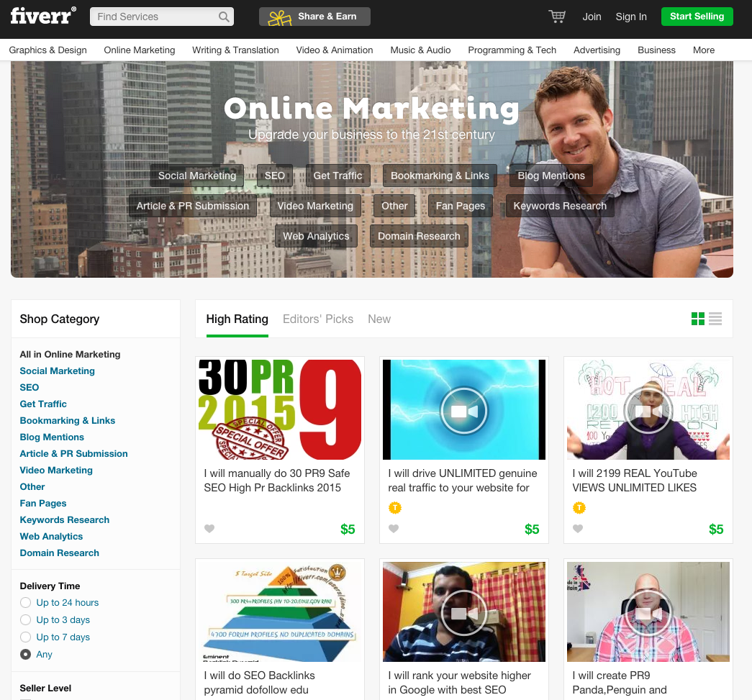Open Domain Research in sidebar
The height and width of the screenshot is (700, 752).
pos(60,553)
